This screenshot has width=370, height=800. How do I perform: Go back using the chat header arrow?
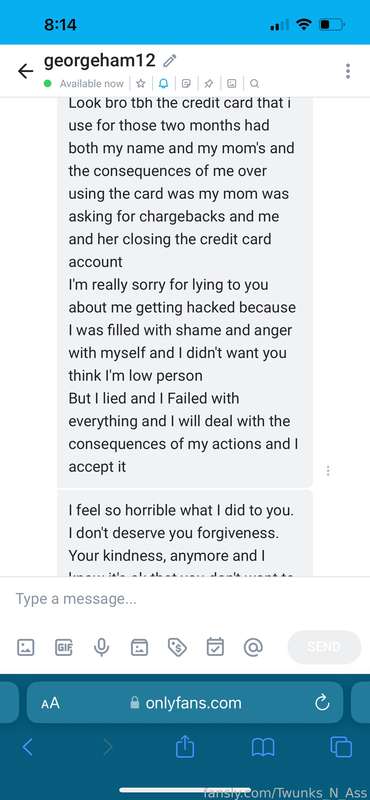point(26,71)
